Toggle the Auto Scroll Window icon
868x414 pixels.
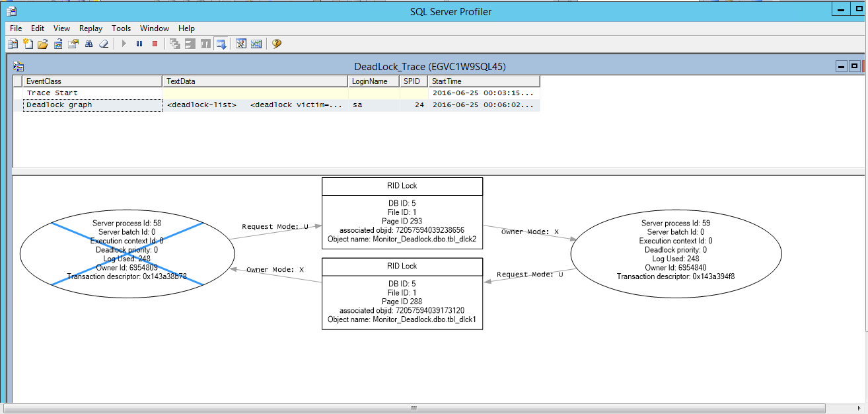[x=221, y=44]
